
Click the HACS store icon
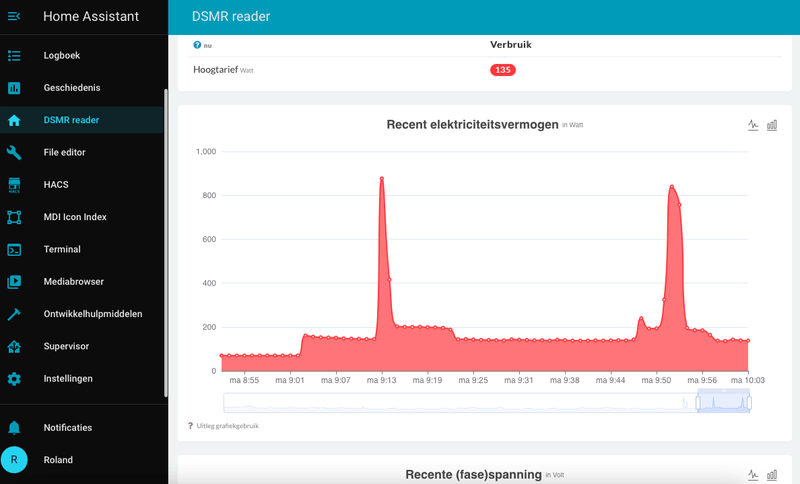(x=14, y=185)
